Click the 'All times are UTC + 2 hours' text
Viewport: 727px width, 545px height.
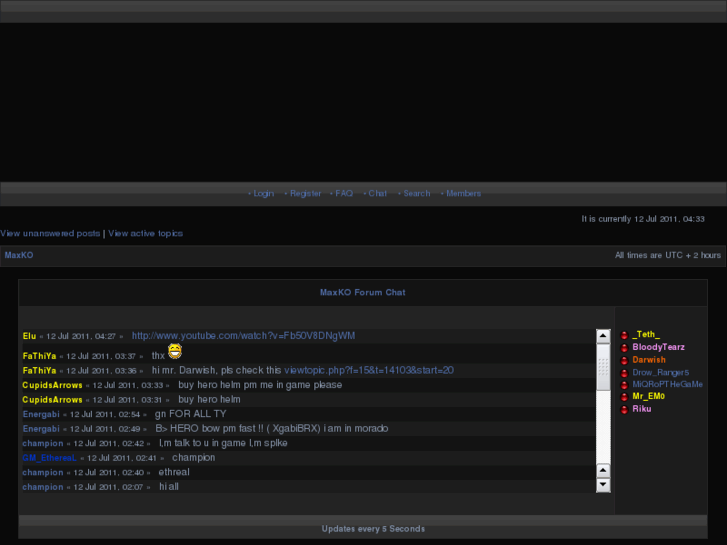click(x=668, y=255)
